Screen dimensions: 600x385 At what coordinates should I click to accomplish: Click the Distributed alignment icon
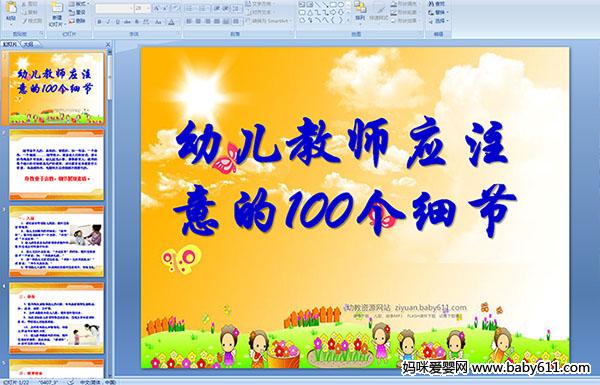(x=226, y=21)
